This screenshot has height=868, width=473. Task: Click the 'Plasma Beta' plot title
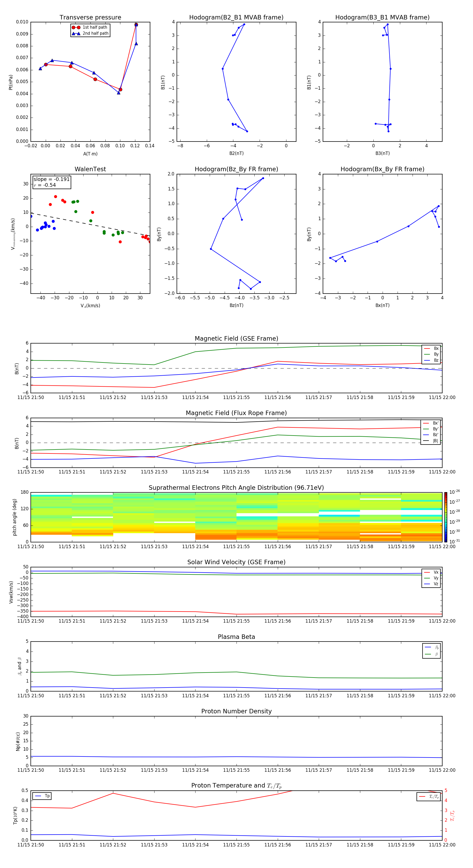236,637
